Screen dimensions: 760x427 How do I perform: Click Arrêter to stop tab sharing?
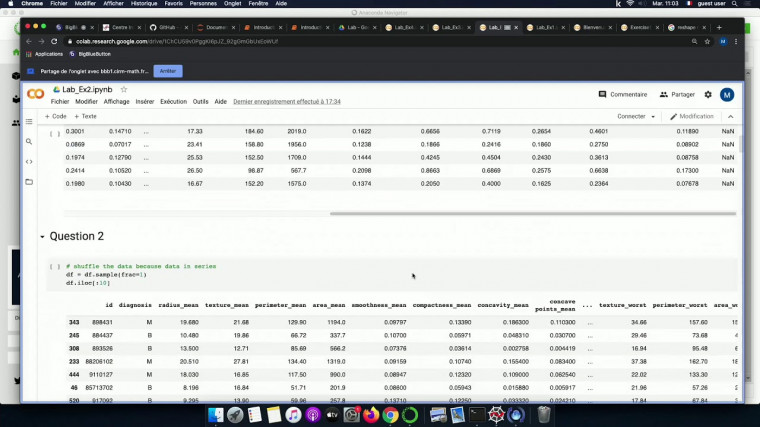click(168, 71)
